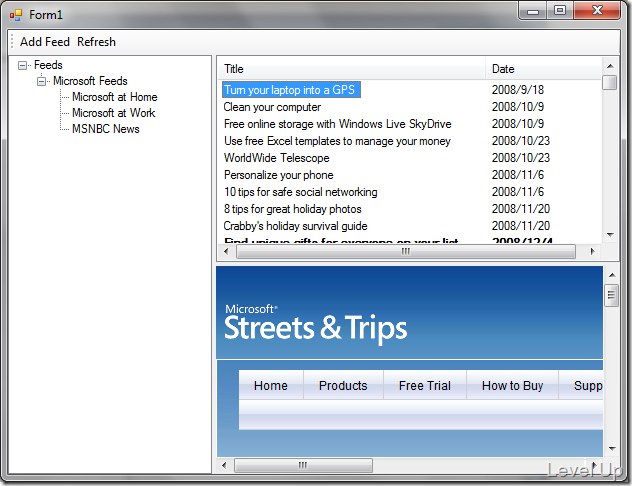Click the down arrow of article list scrollbar
Screen dimensions: 632x486
point(610,235)
